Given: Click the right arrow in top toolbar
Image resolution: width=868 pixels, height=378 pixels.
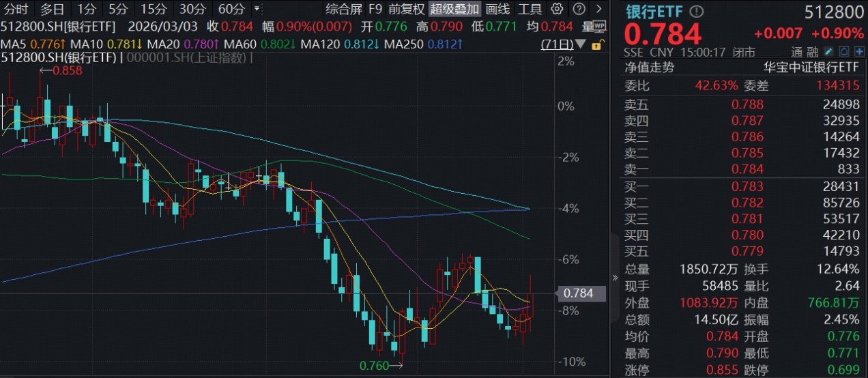Looking at the screenshot, I should pos(598,9).
